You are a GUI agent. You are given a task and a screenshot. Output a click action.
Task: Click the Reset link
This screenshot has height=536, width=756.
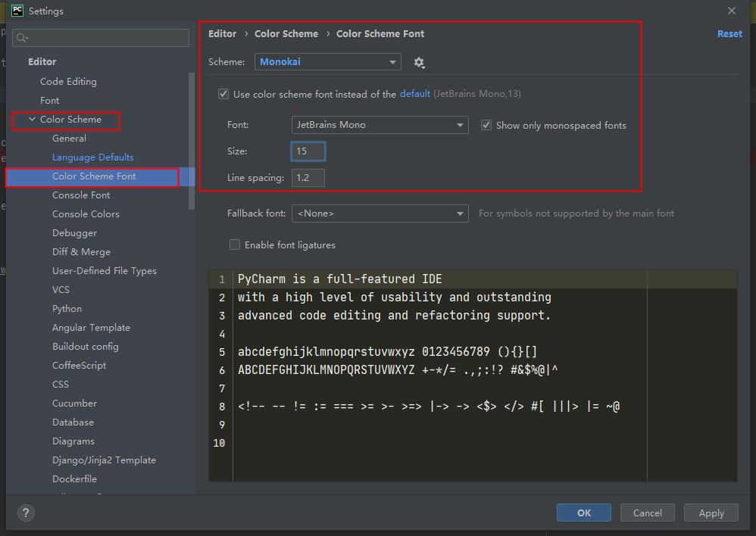(729, 34)
